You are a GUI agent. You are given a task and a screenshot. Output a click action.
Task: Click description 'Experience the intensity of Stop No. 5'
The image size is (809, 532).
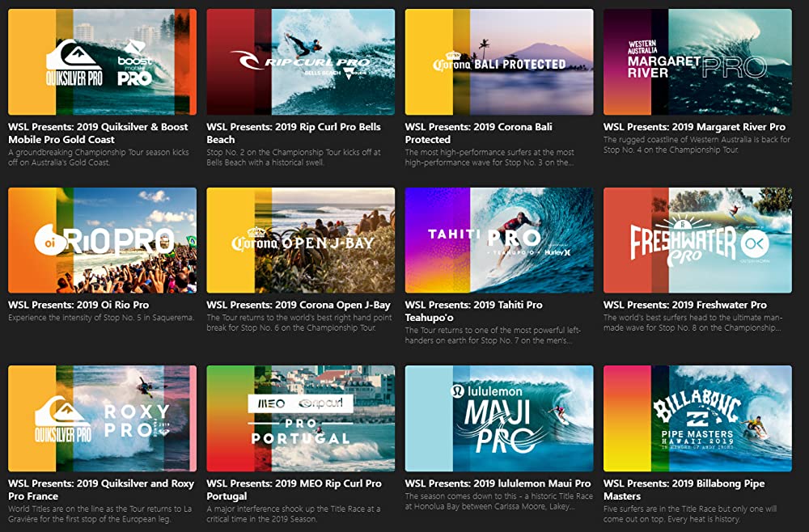pos(101,318)
